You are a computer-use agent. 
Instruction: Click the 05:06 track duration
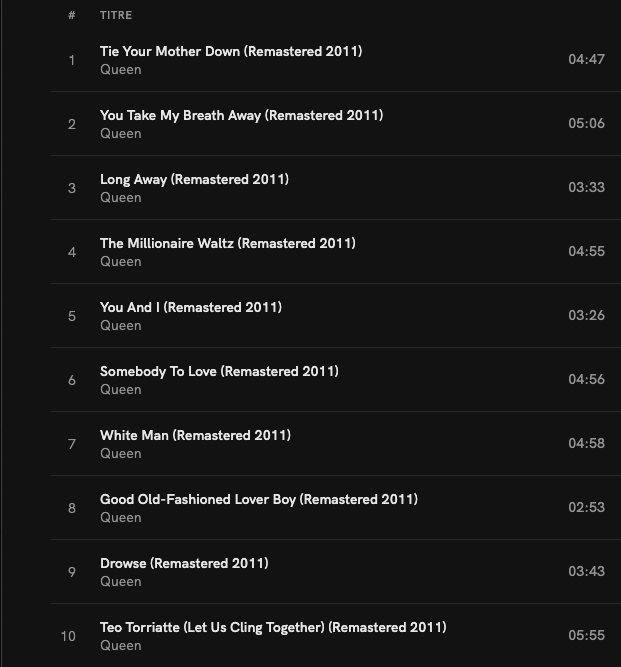click(586, 124)
